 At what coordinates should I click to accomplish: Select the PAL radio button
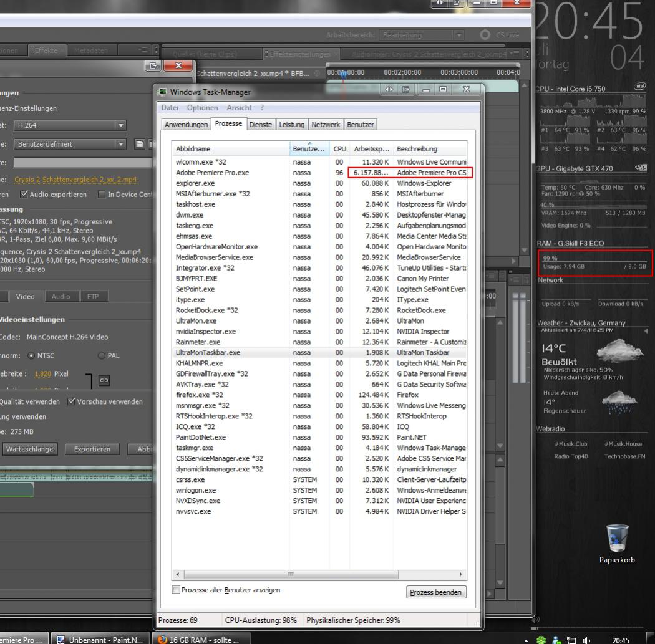(101, 355)
